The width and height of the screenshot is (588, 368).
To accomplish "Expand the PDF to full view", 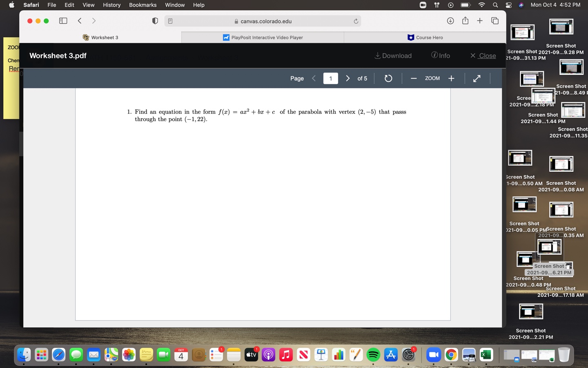I will [x=477, y=78].
